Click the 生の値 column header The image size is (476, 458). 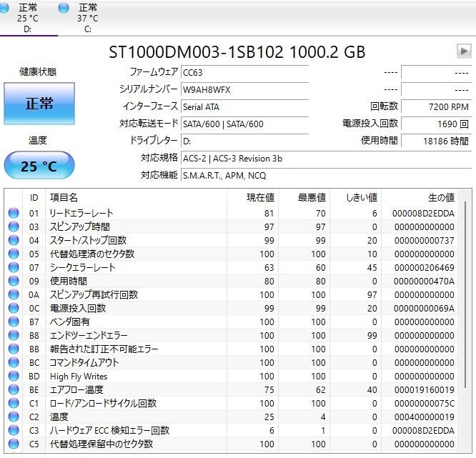click(440, 197)
